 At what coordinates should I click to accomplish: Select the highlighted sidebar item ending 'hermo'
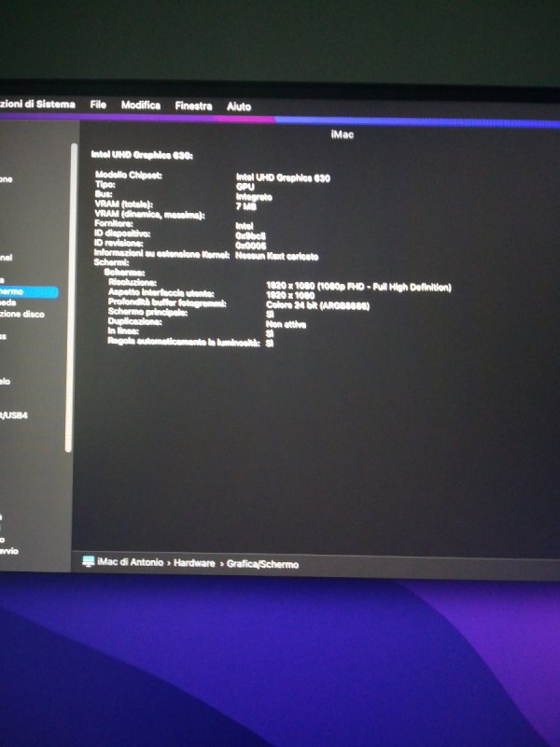(x=29, y=291)
